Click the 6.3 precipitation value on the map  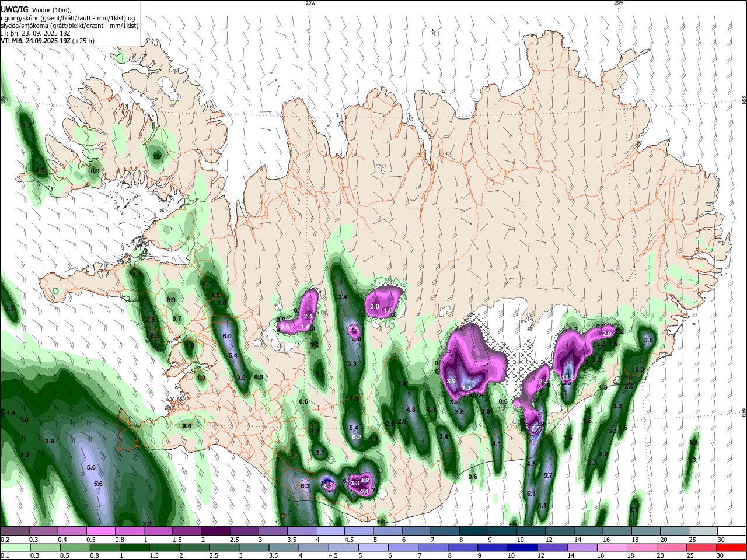point(305,486)
